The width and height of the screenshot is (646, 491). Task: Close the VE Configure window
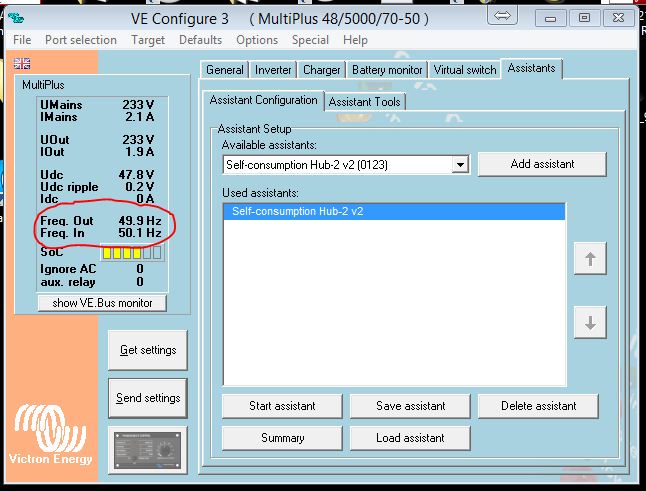(618, 18)
